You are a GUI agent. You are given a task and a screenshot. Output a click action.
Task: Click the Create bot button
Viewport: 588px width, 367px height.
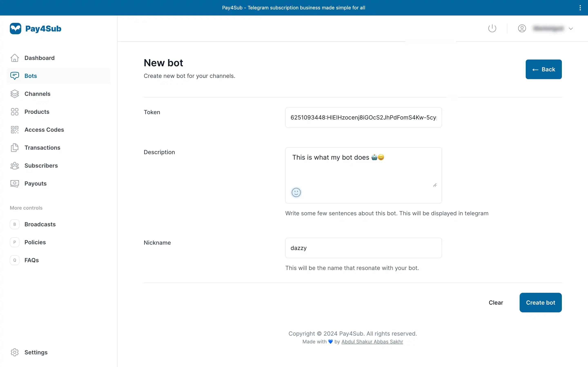541,302
